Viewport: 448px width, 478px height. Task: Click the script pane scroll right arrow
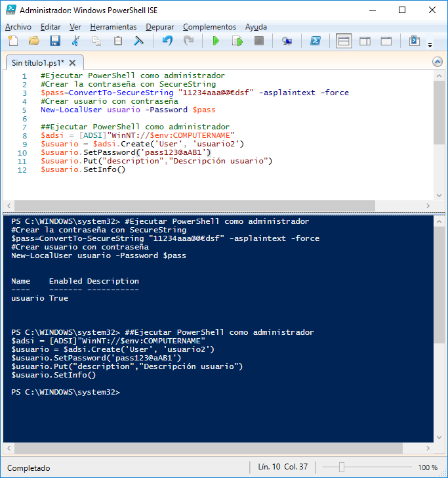click(428, 206)
